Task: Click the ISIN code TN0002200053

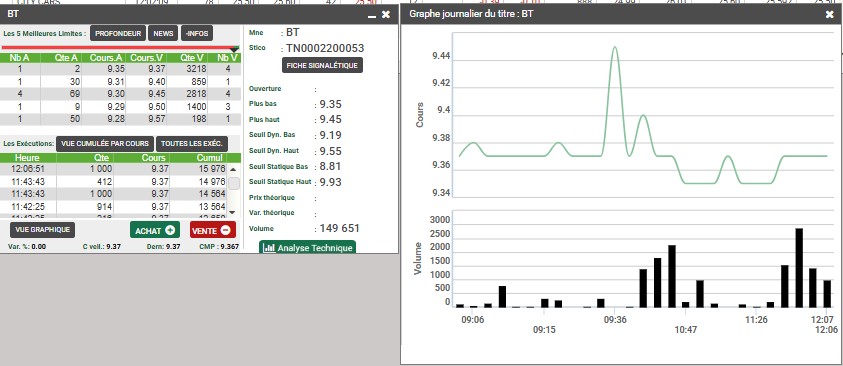Action: 325,48
